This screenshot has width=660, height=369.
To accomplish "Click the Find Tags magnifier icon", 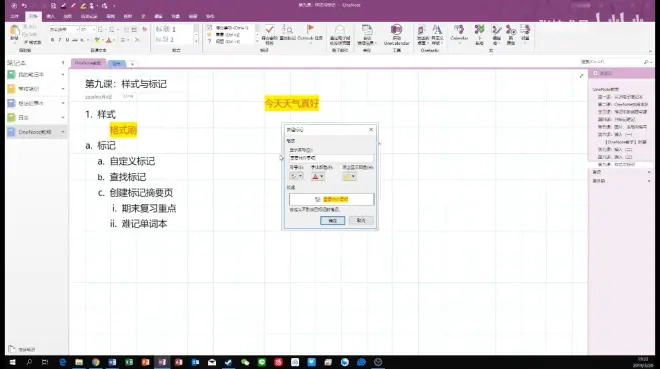I will (x=287, y=30).
